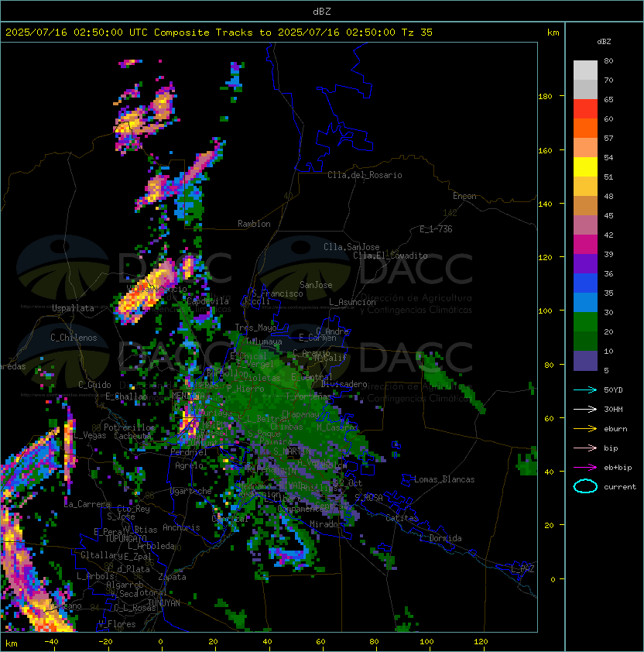
Task: Pick the bright green 20–30 dBZ swatch
Action: tap(585, 322)
